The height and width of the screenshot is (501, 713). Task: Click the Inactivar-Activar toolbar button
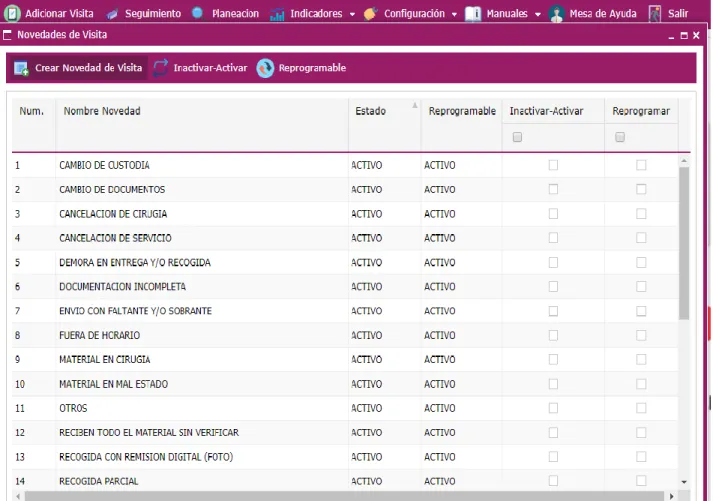[201, 68]
